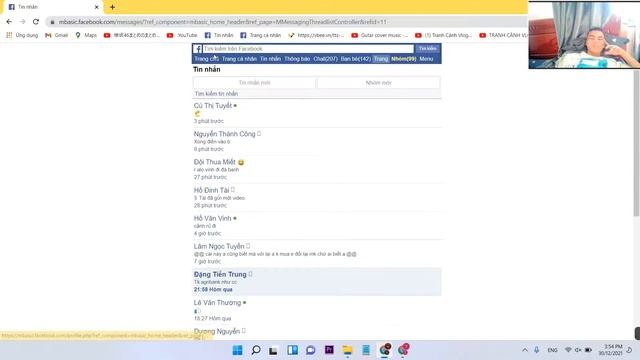Open Widgets panel on taskbar

pos(292,350)
